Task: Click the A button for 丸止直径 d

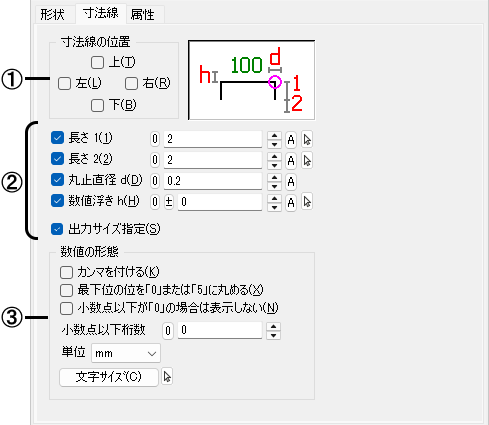Action: coord(291,182)
